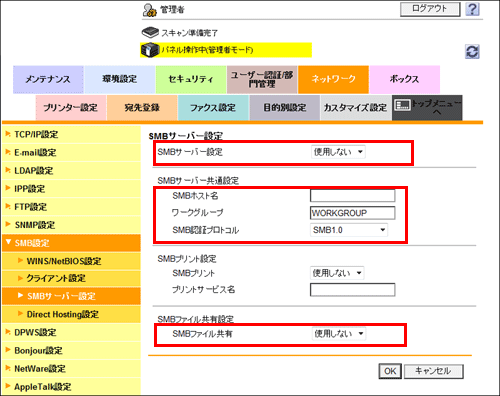Open the SMBファイル共有 dropdown
The width and height of the screenshot is (500, 396).
coord(339,334)
